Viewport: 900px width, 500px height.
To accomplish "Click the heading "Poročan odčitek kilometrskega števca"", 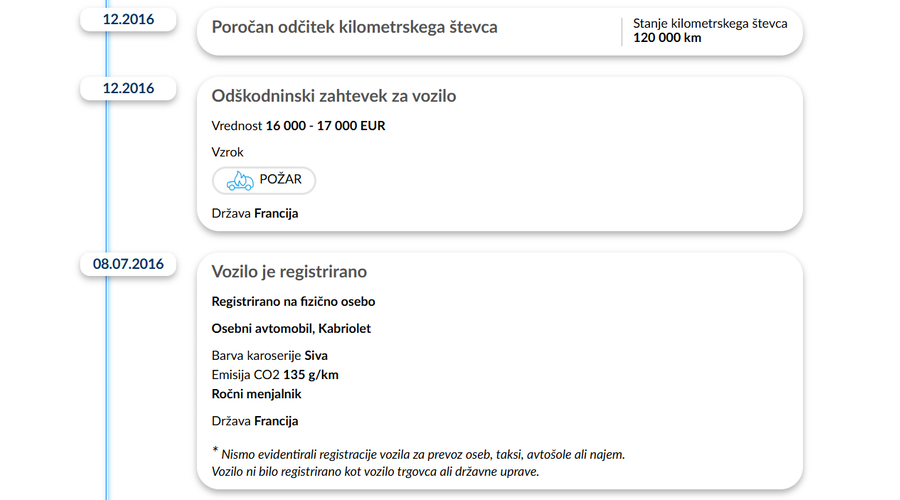I will 354,27.
